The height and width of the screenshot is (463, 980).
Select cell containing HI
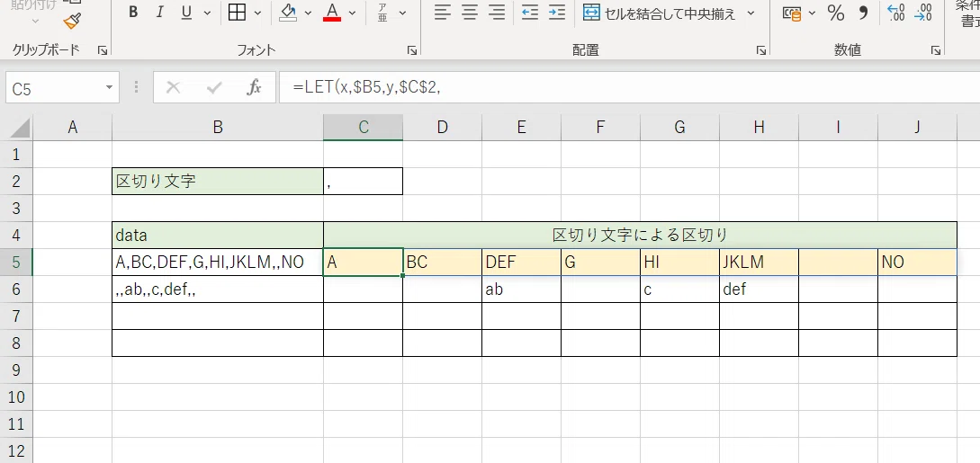[x=679, y=263]
